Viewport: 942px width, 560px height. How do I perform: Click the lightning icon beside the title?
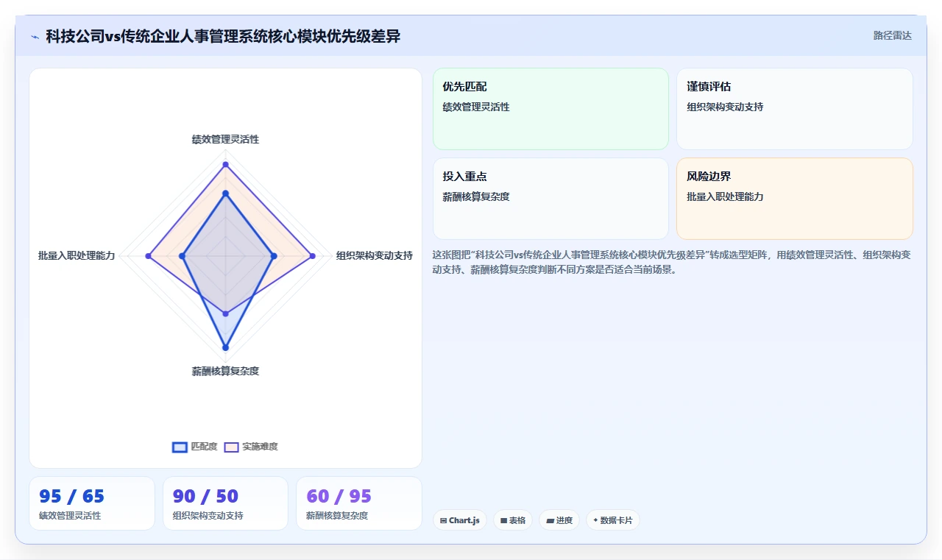(35, 36)
